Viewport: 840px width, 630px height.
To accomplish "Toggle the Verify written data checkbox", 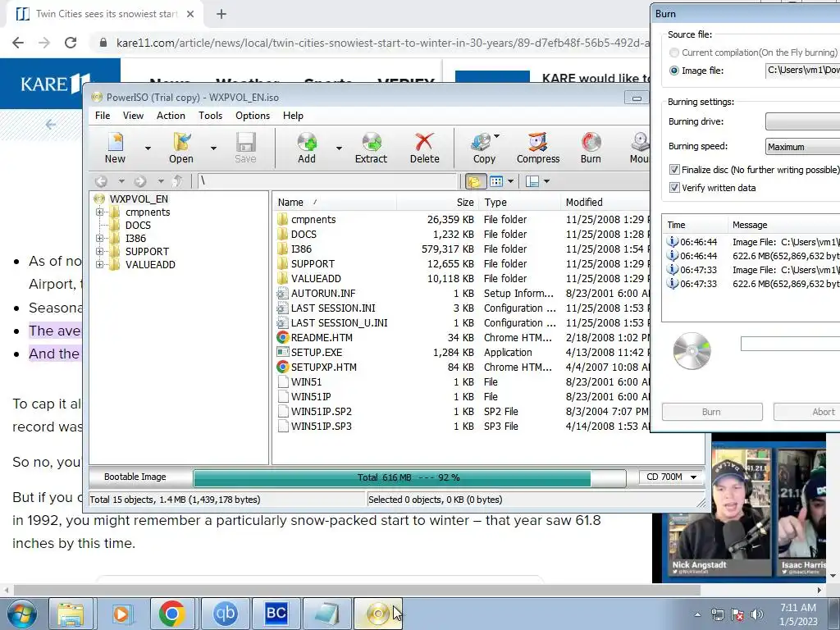I will (x=674, y=188).
